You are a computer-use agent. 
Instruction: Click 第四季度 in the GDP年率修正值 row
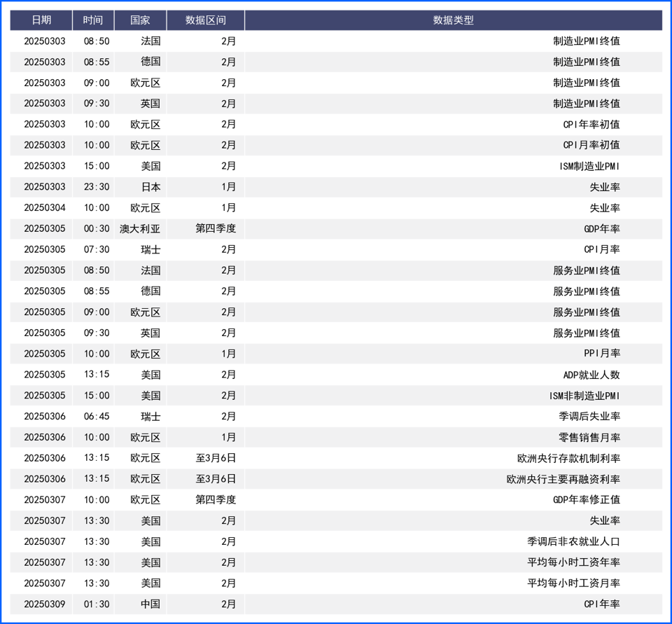point(216,499)
